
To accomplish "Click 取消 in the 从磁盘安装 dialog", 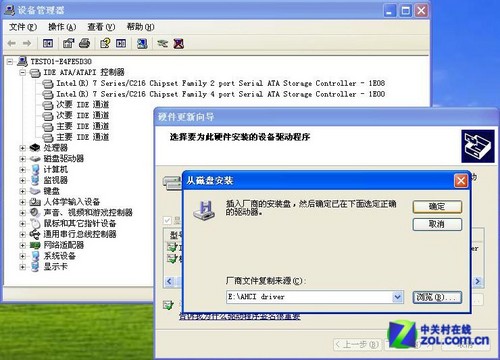I will click(437, 224).
